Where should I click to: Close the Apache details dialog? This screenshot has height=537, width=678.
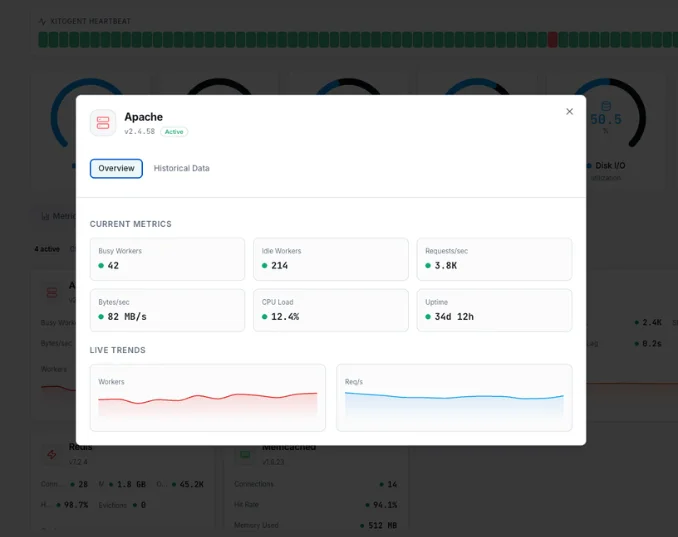pyautogui.click(x=569, y=112)
